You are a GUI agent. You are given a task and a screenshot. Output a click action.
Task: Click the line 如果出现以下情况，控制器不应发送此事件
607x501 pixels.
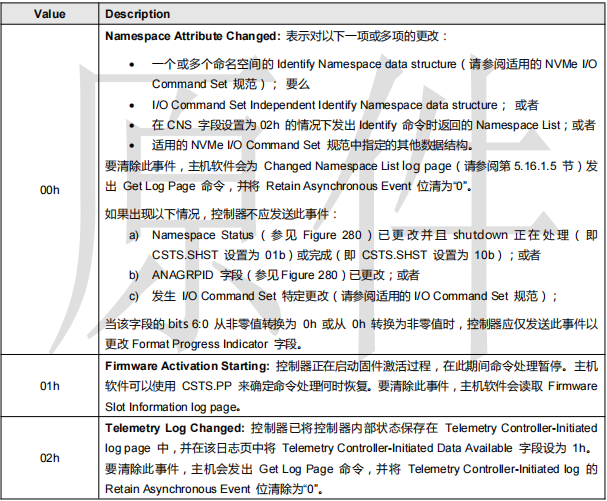pos(221,214)
